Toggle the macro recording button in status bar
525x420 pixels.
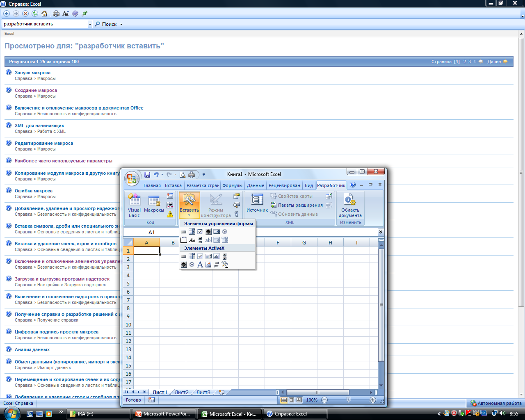pos(152,400)
